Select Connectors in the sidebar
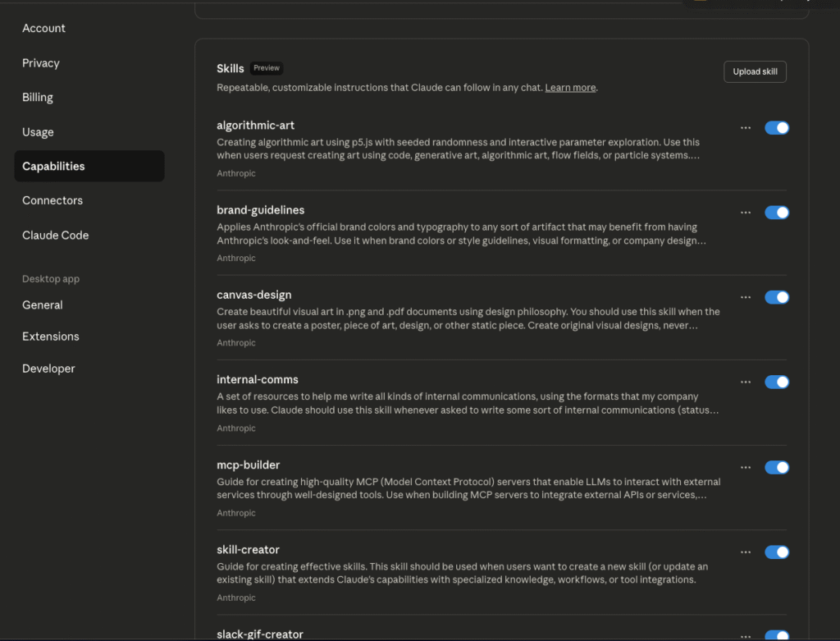Screen dimensions: 840x641 pyautogui.click(x=52, y=200)
